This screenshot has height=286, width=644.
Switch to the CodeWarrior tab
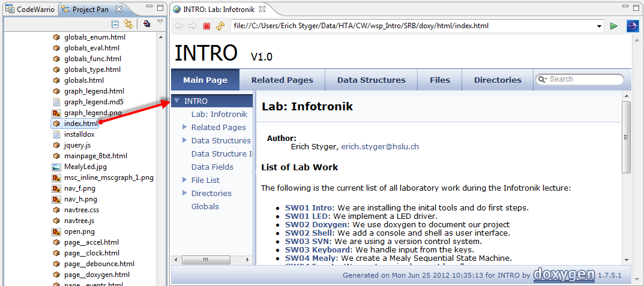30,9
